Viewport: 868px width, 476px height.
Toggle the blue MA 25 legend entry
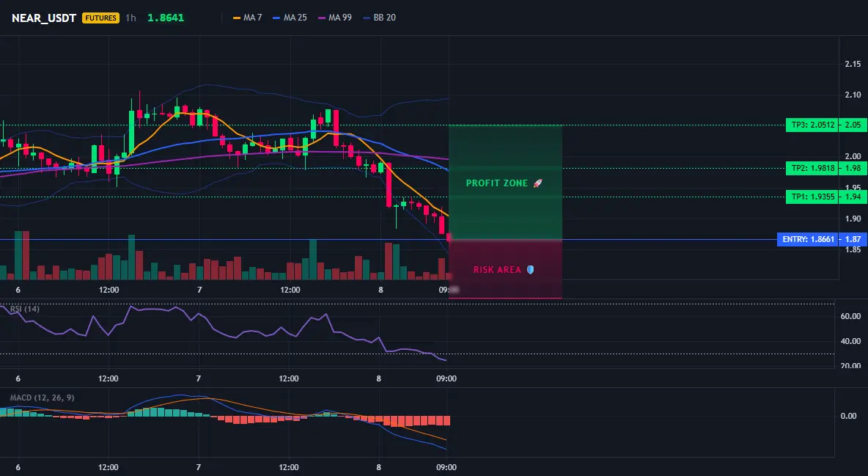pyautogui.click(x=290, y=18)
